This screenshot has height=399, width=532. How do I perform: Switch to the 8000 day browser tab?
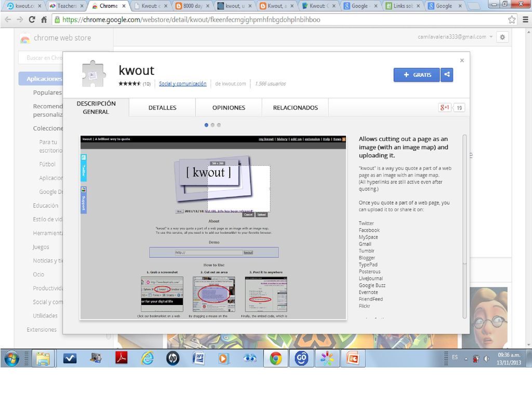point(192,6)
